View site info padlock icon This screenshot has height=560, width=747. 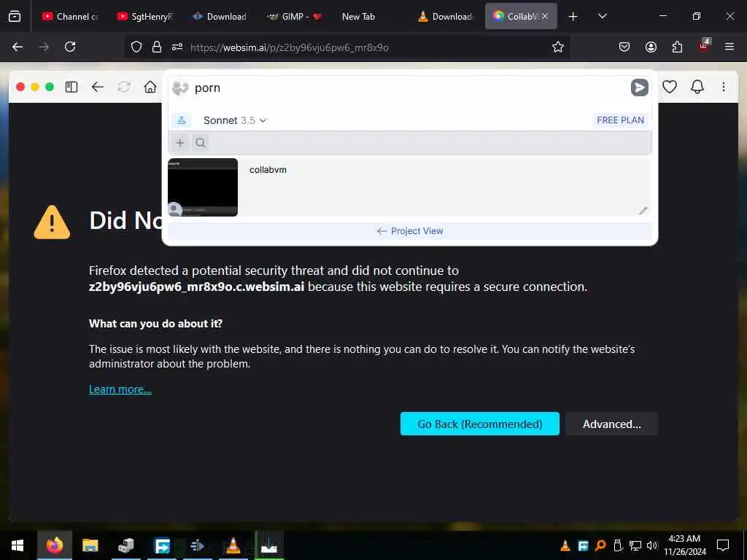point(157,47)
